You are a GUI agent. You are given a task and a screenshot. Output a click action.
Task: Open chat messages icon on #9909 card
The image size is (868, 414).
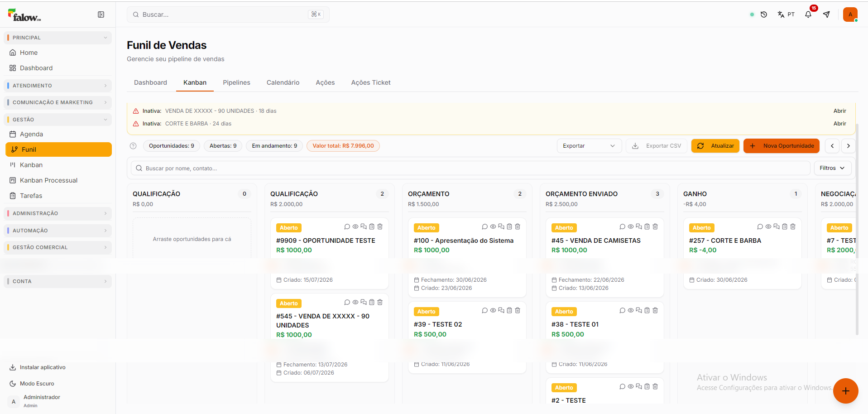364,226
